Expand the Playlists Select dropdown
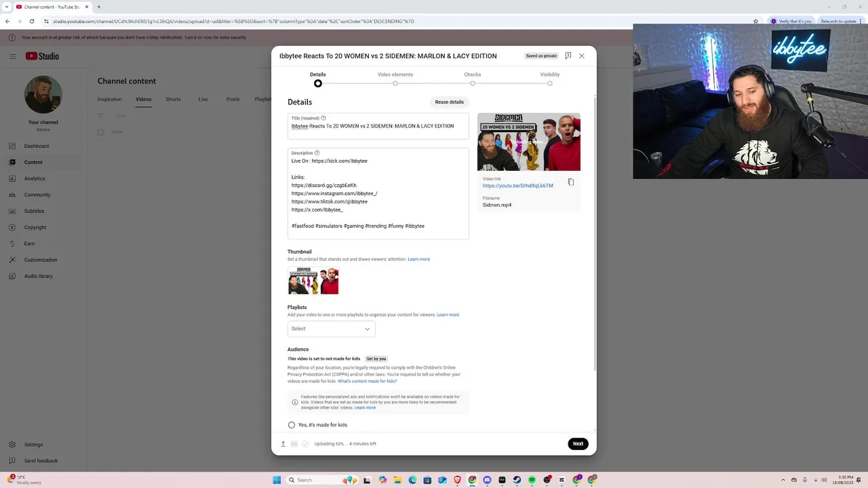Image resolution: width=868 pixels, height=488 pixels. pyautogui.click(x=331, y=329)
